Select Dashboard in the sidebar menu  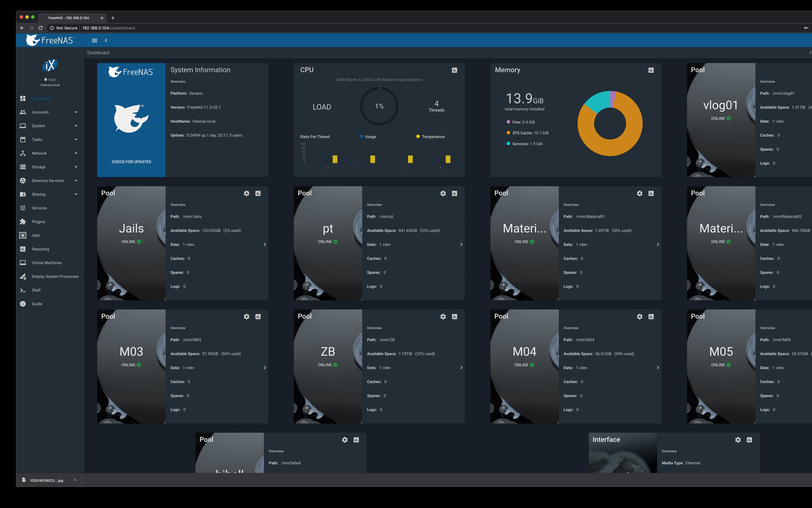(x=41, y=98)
